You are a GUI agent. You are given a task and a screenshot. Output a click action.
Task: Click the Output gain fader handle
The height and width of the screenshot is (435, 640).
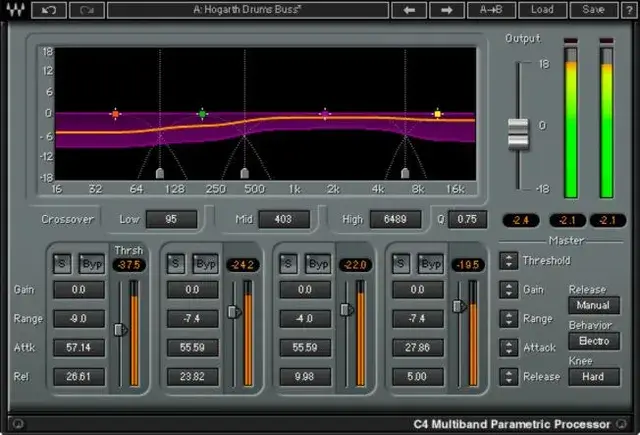[517, 132]
